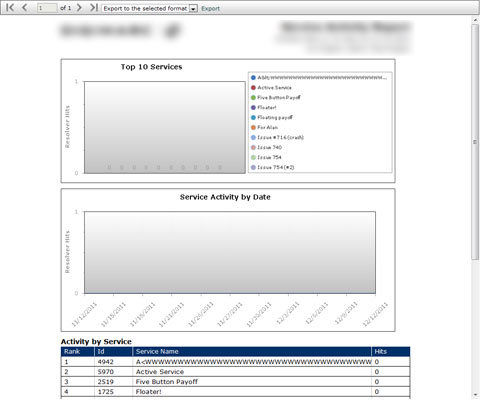
Task: Click the Service Name column header
Action: 252,352
